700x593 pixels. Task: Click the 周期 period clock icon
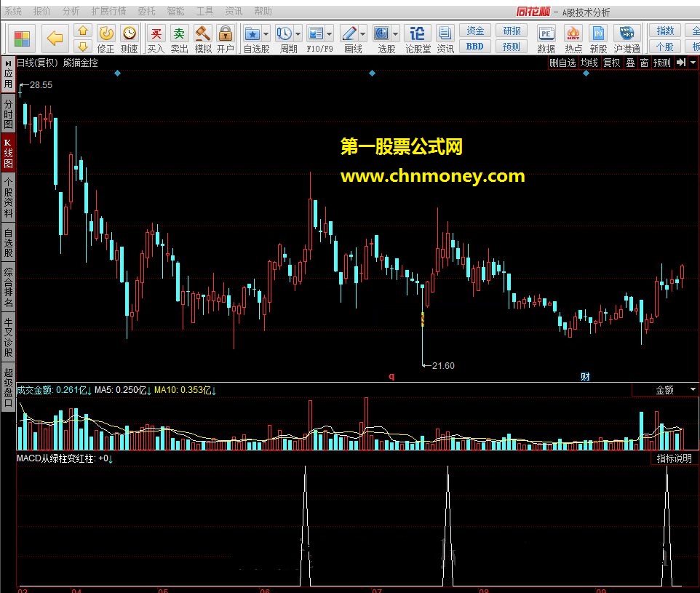click(x=284, y=34)
